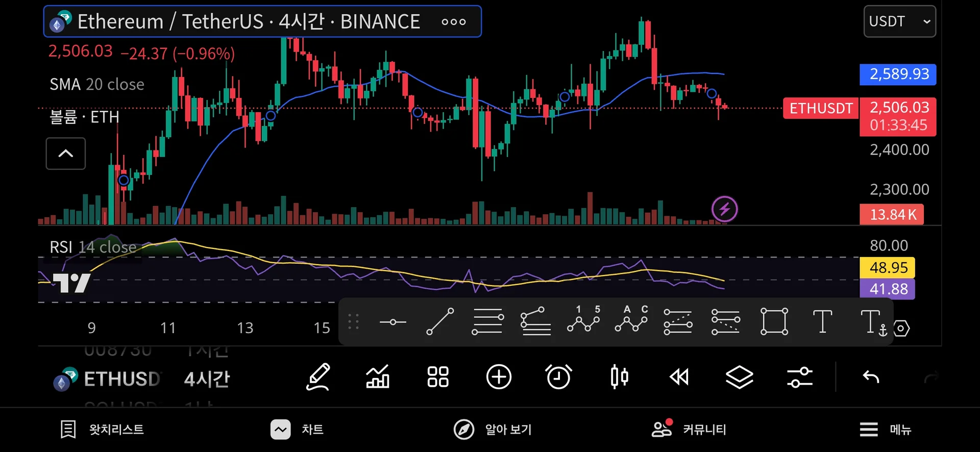
Task: Switch to the 왓치리스트 tab
Action: [102, 430]
